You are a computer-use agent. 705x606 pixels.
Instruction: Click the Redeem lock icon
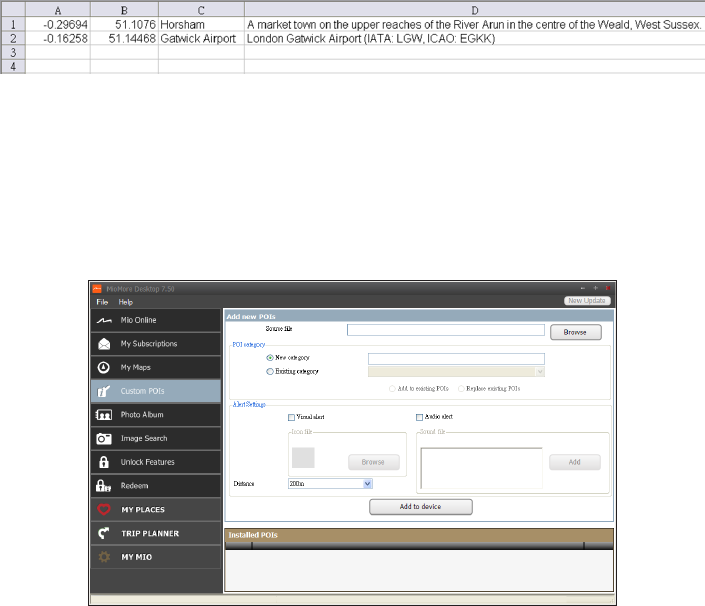pos(103,486)
